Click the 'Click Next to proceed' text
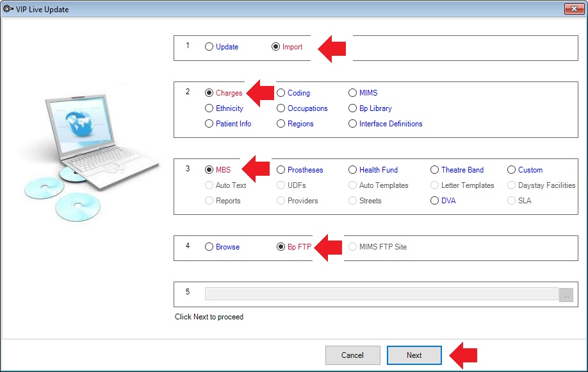The width and height of the screenshot is (588, 372). click(209, 317)
